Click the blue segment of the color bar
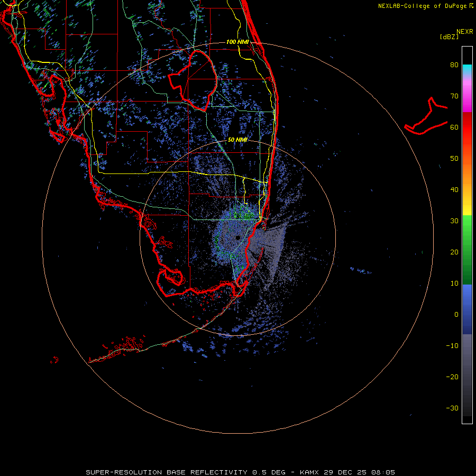The width and height of the screenshot is (476, 476). (x=467, y=309)
